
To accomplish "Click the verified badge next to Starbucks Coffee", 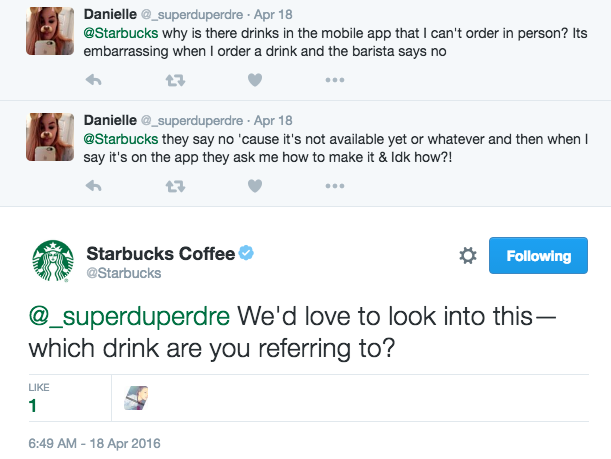I will coord(247,253).
